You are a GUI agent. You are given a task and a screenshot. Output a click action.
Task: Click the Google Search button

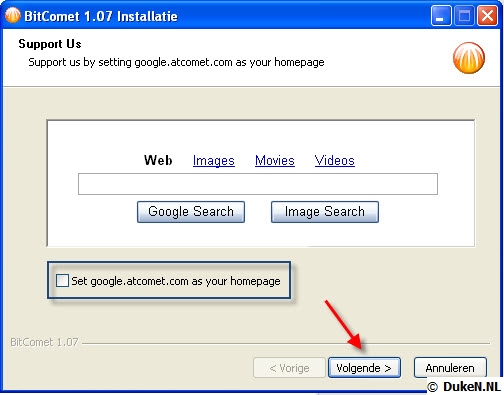tap(191, 212)
